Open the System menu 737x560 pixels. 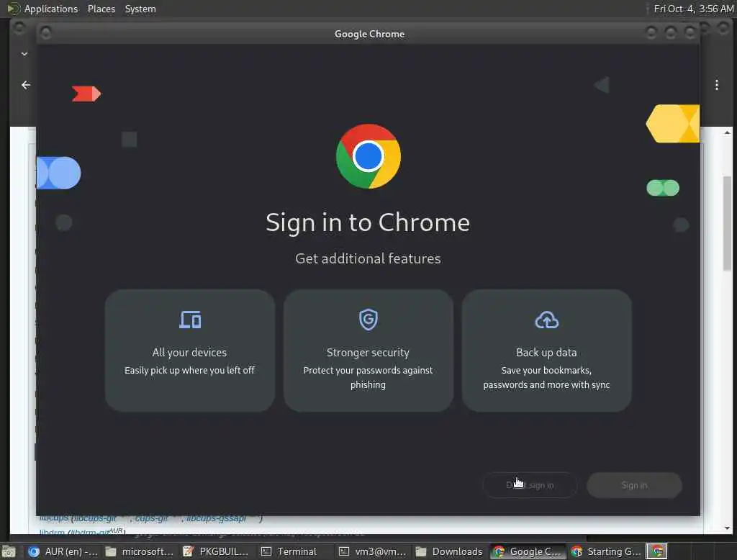coord(140,9)
